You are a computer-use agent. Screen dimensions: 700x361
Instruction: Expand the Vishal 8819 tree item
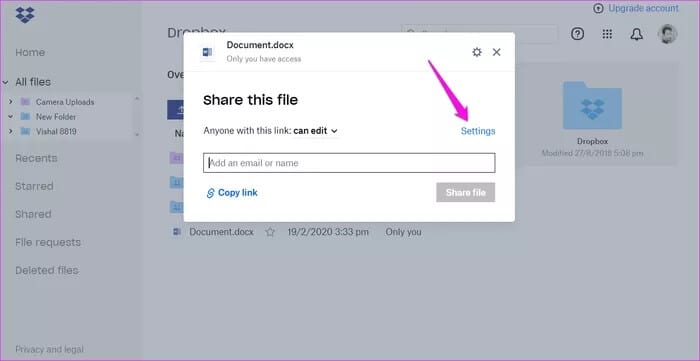pos(11,131)
